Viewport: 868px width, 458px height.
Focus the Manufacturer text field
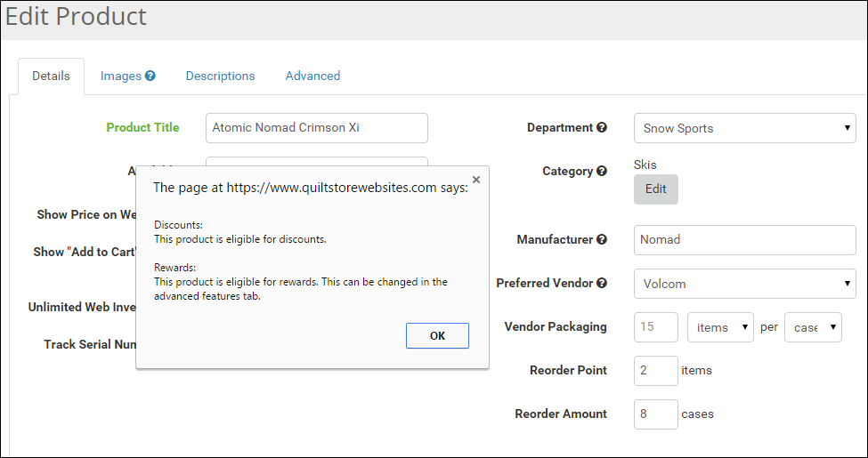[744, 240]
